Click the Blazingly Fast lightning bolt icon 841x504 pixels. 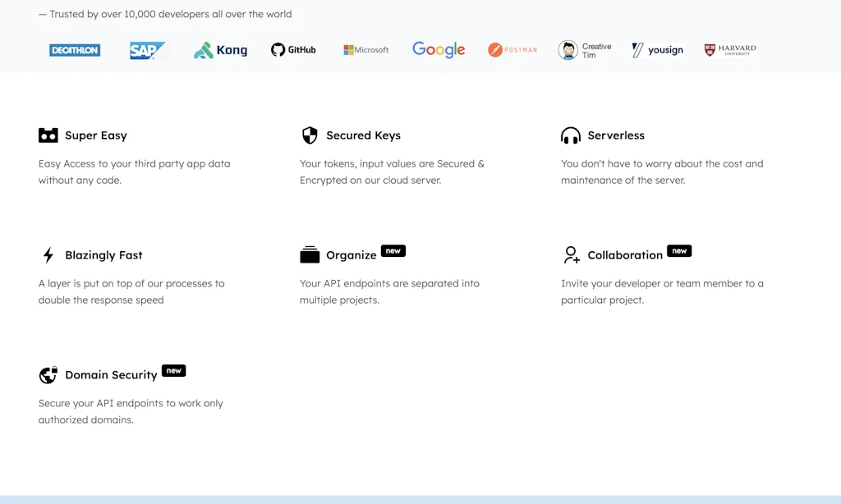click(x=48, y=254)
